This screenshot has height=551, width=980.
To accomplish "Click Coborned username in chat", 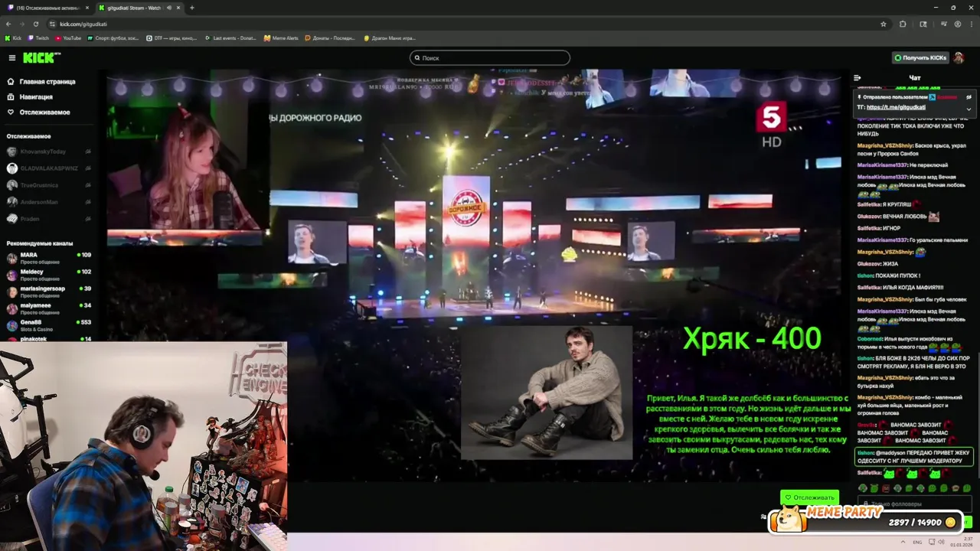I will pyautogui.click(x=870, y=339).
